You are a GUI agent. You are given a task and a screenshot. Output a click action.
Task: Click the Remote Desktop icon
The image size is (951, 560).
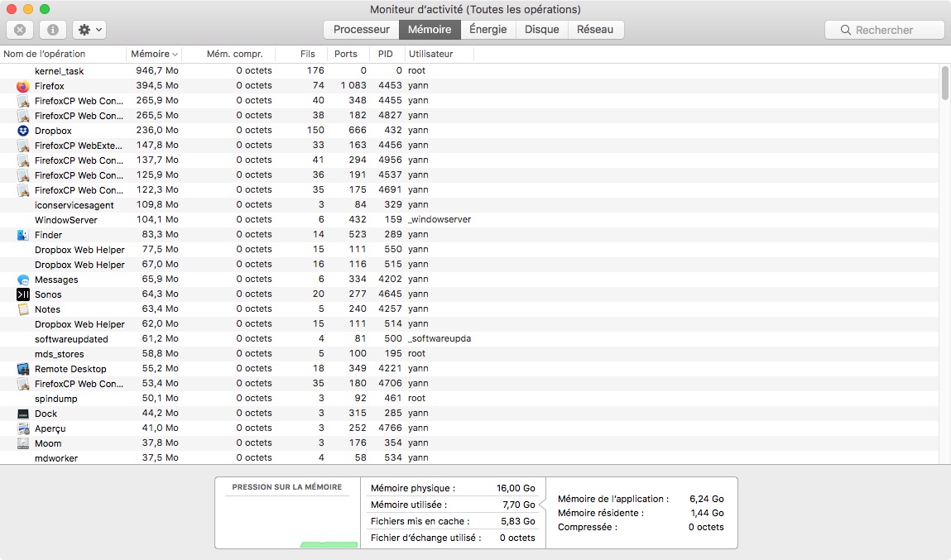pyautogui.click(x=22, y=369)
